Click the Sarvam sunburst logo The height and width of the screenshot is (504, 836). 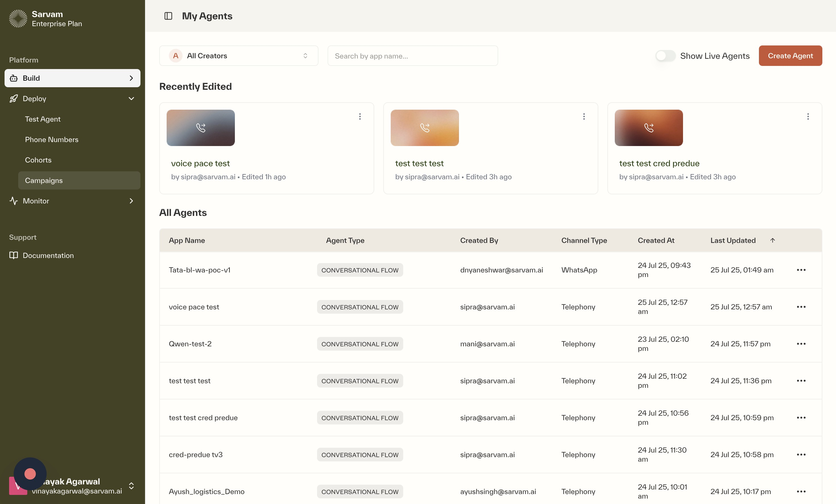point(18,18)
